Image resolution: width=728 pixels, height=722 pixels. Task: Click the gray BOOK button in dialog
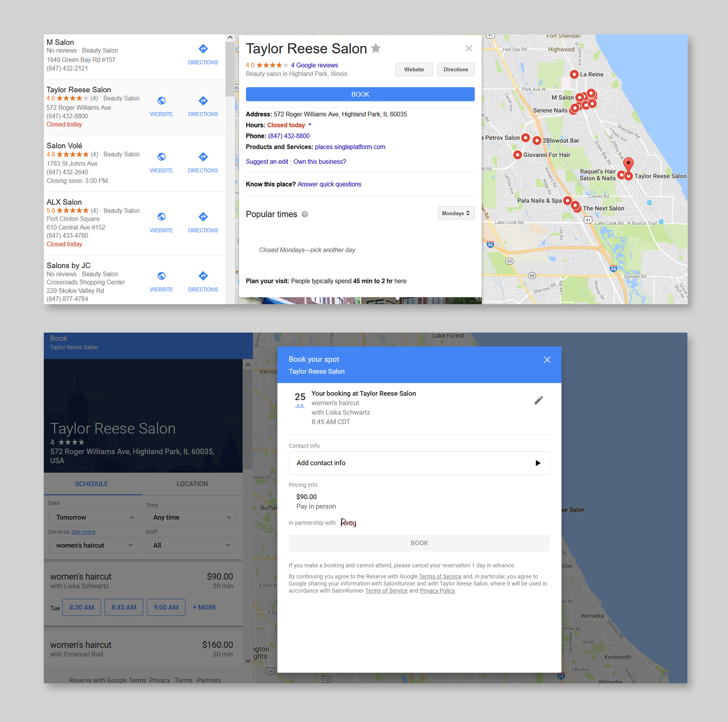click(x=419, y=543)
